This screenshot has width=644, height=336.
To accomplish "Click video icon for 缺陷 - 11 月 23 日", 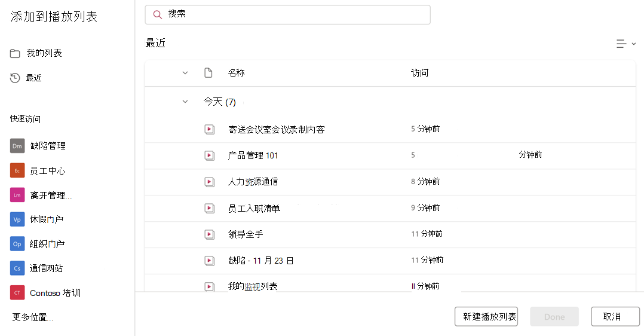I will point(210,260).
